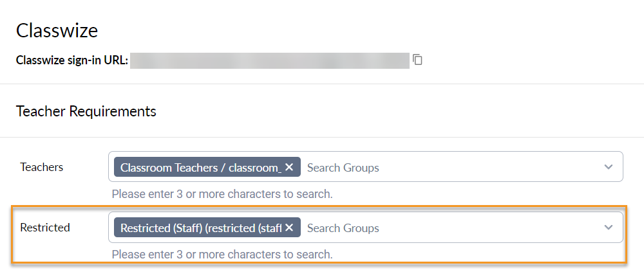Image resolution: width=644 pixels, height=270 pixels.
Task: Select the Classroom Teachers chip text
Action: point(201,168)
